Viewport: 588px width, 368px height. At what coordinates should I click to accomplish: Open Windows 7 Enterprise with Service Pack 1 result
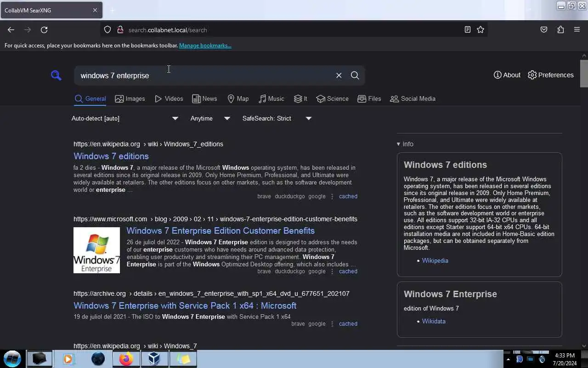coord(185,305)
